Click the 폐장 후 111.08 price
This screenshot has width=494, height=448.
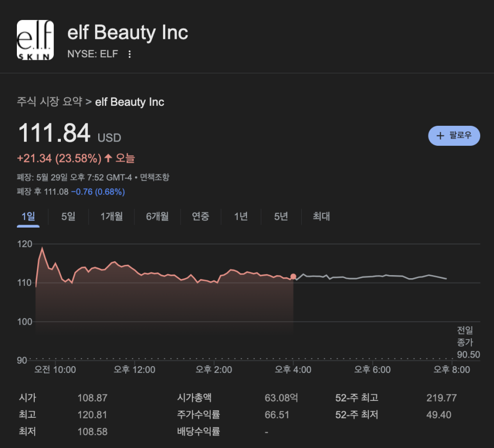[42, 192]
